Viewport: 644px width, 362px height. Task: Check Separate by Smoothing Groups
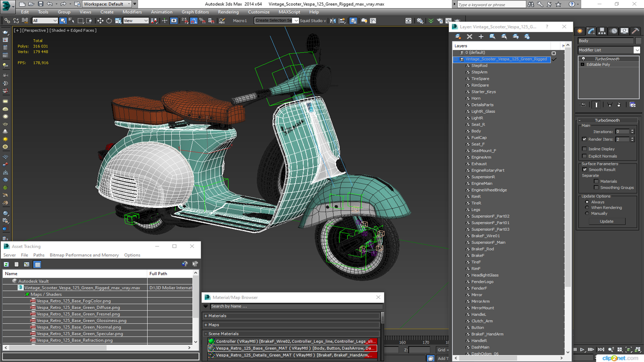point(596,188)
